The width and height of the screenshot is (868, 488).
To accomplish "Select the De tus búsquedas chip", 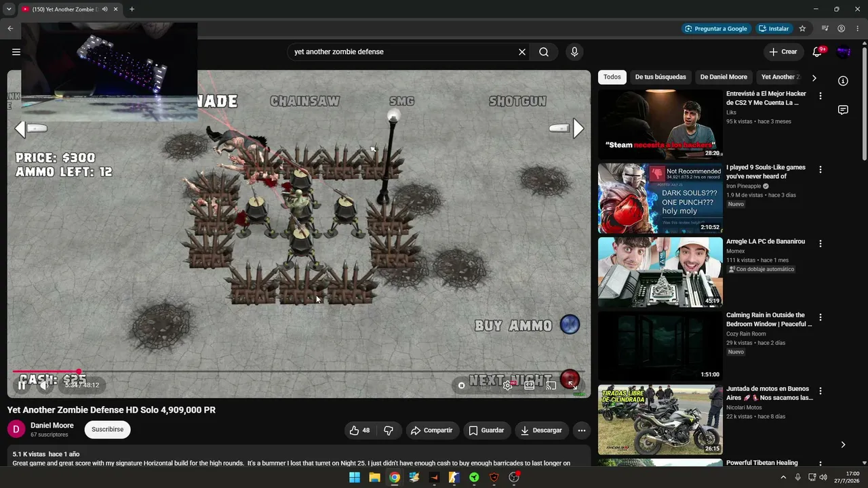I will (660, 77).
